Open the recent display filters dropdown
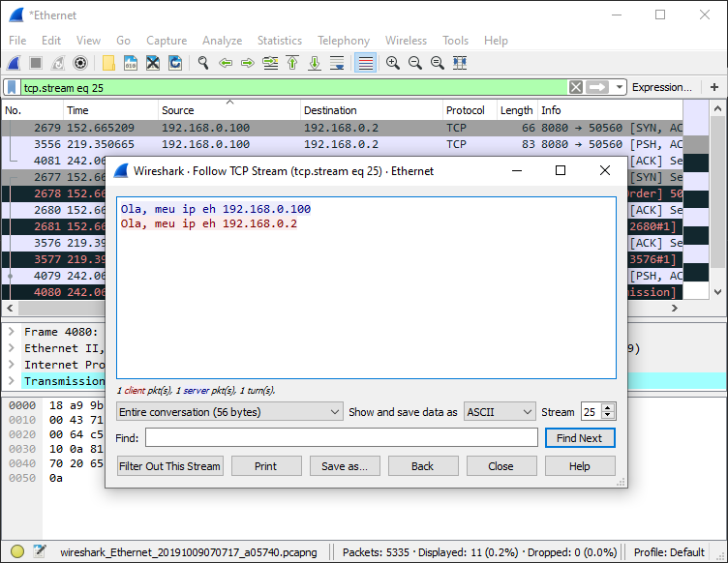728x563 pixels. [619, 87]
